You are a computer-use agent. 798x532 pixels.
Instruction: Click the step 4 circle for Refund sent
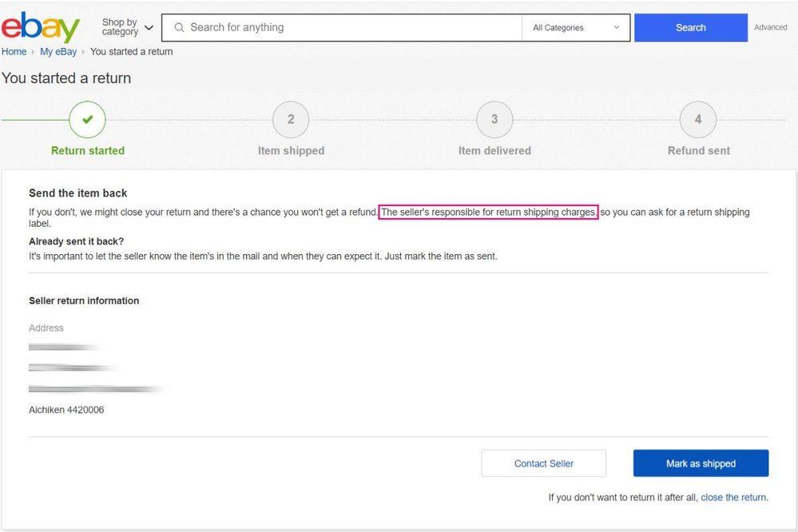698,120
